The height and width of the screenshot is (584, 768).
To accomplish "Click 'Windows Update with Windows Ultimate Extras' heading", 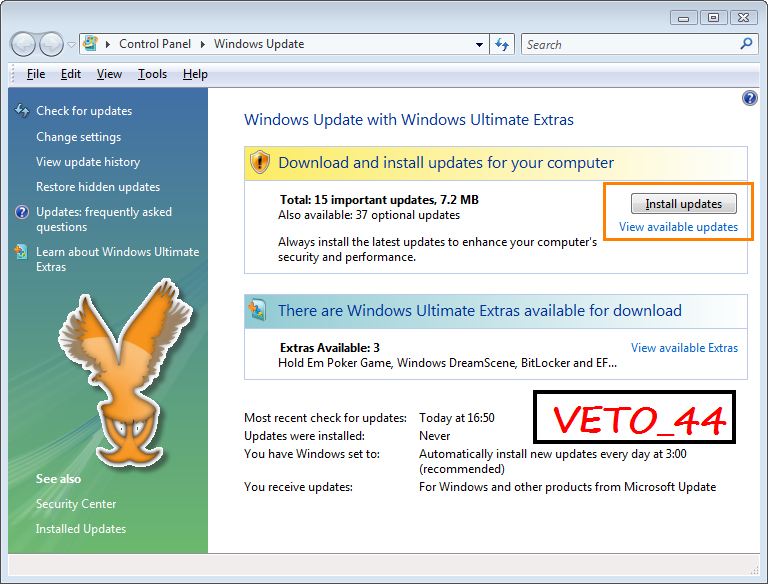I will coord(409,120).
